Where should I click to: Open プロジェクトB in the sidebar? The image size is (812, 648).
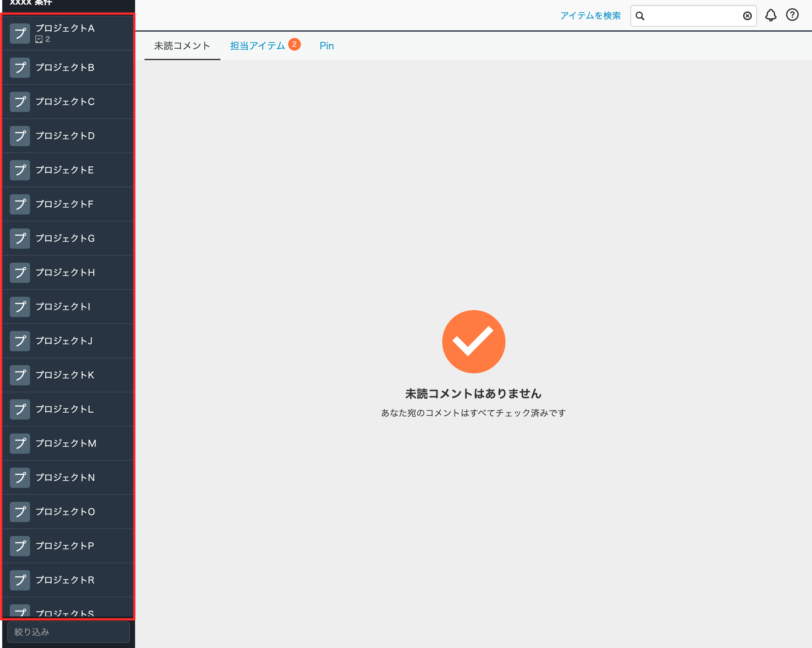65,68
